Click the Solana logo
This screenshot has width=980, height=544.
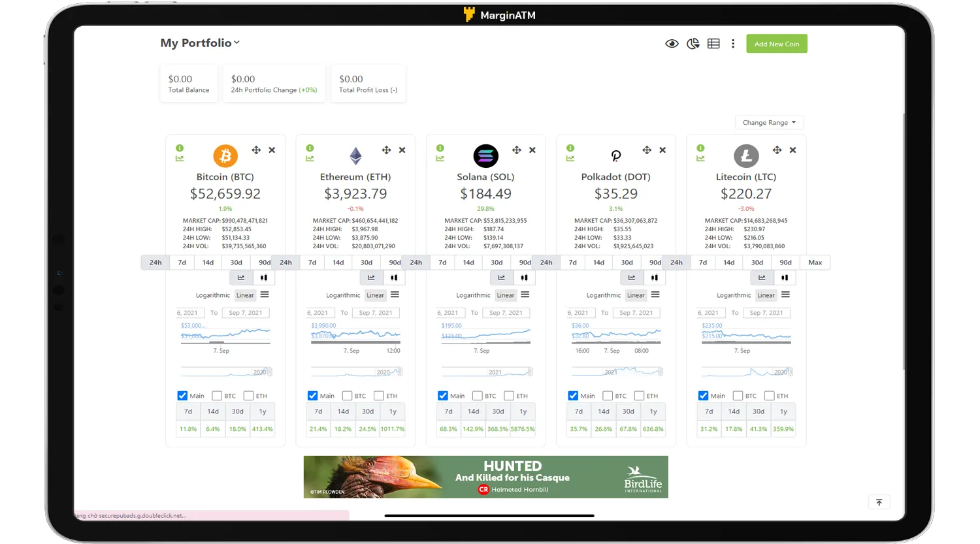point(485,156)
